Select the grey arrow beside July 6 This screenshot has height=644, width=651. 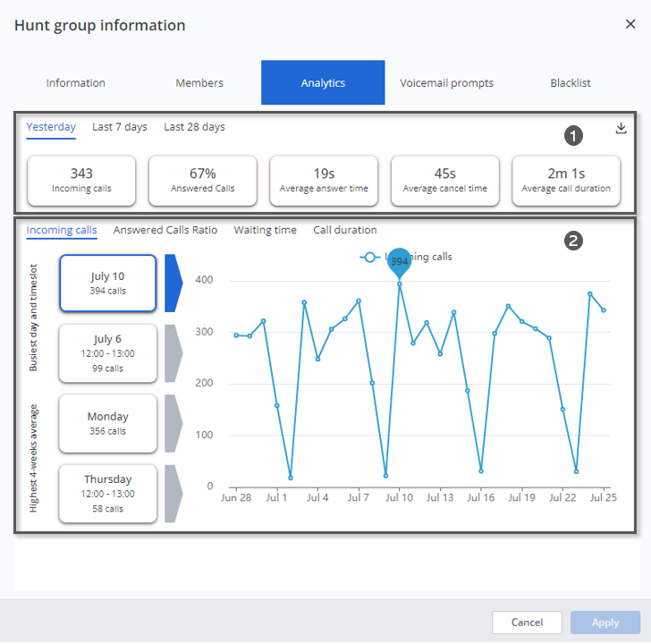pyautogui.click(x=173, y=353)
